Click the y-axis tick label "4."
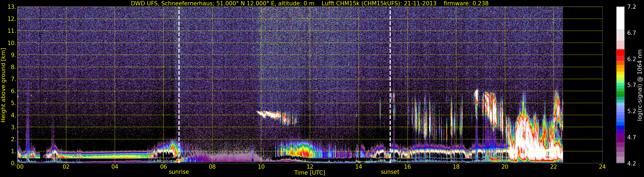This screenshot has height=177, width=644. [13, 115]
